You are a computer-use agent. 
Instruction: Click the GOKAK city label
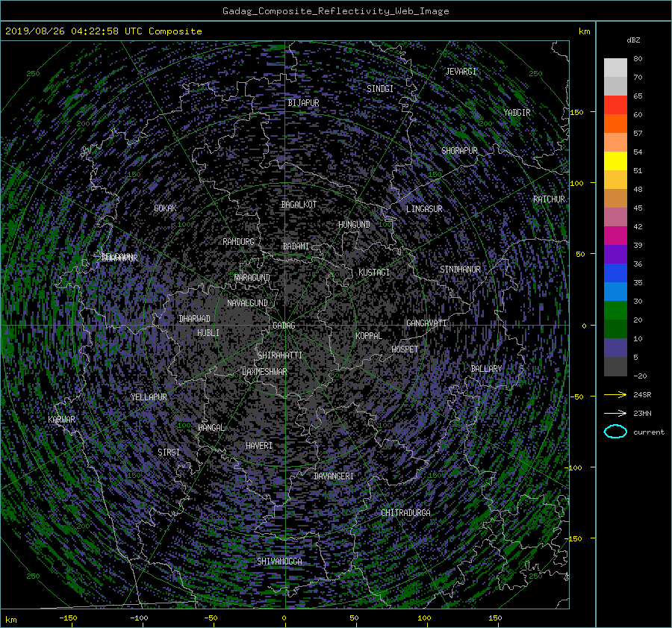click(x=165, y=208)
